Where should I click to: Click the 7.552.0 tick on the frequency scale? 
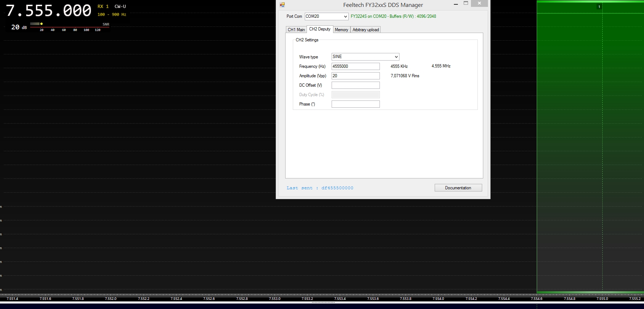[111, 299]
